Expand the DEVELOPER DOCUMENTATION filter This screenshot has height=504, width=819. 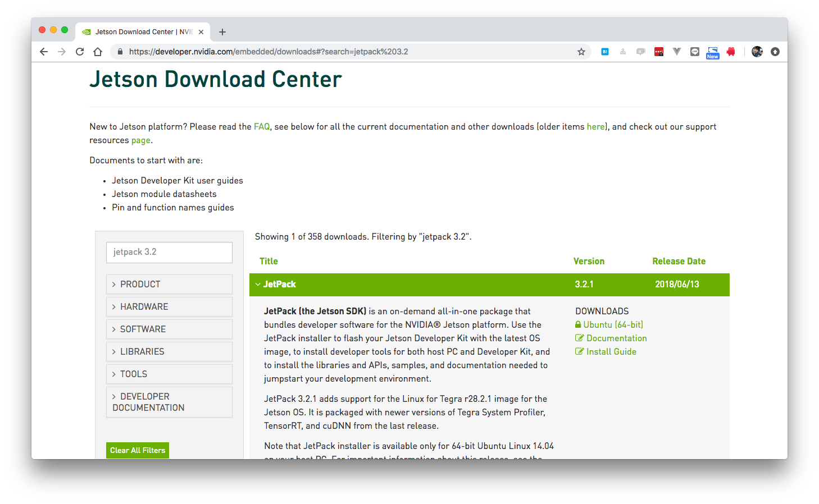pyautogui.click(x=169, y=402)
